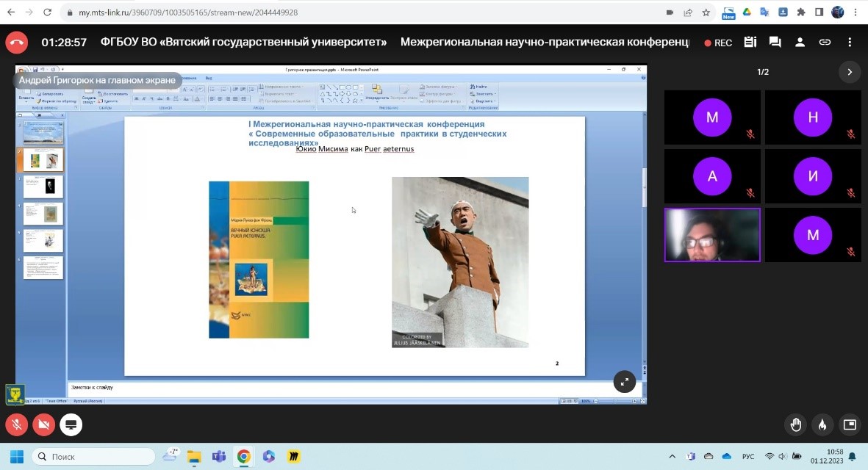Open the Google Translate extension
868x470 pixels.
point(764,12)
